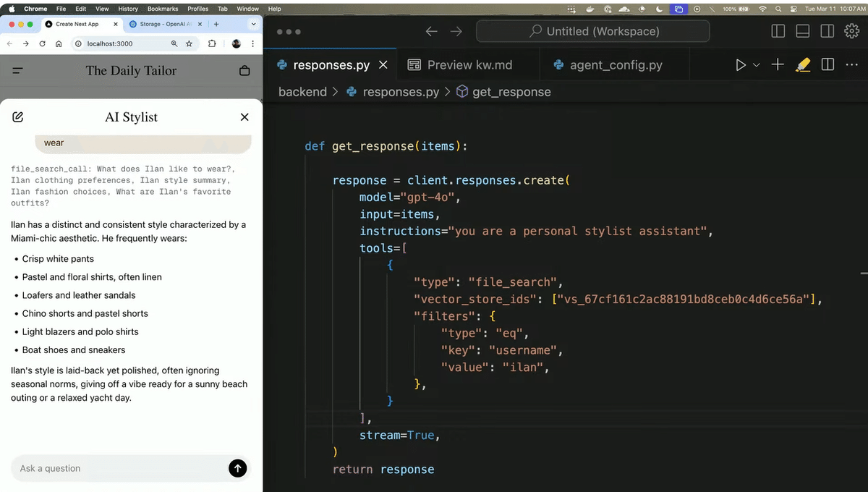Open the editor's more actions ellipsis menu
This screenshot has height=492, width=868.
pos(851,64)
